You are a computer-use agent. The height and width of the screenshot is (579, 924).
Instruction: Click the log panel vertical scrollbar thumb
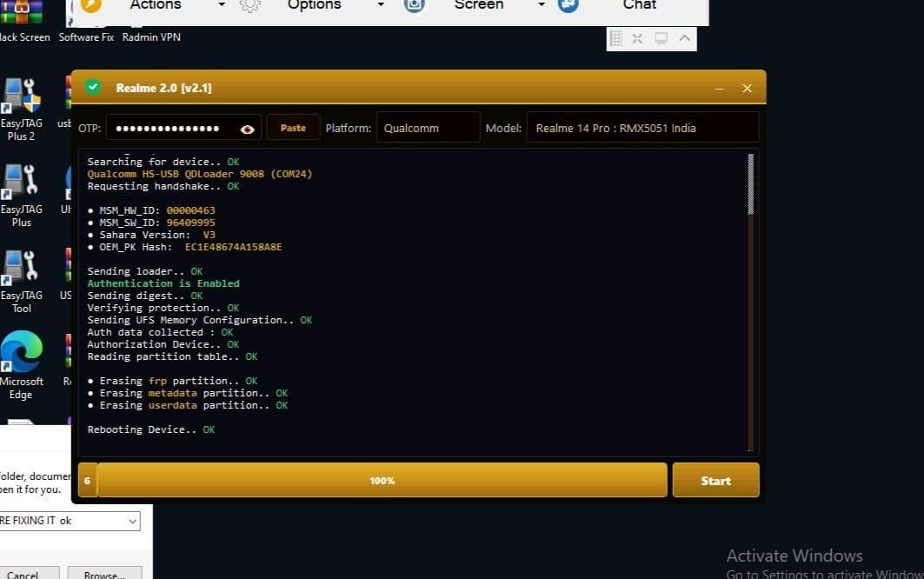(x=750, y=184)
